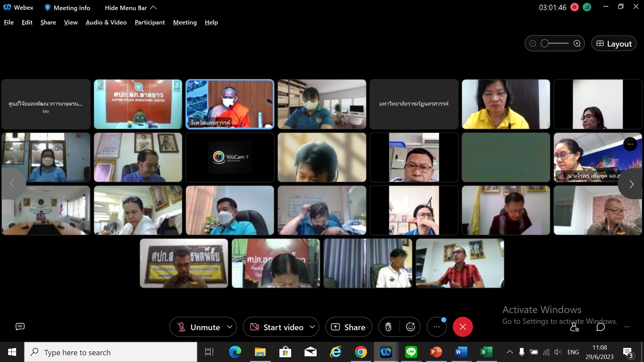Go to previous page of participants
Image resolution: width=644 pixels, height=362 pixels.
click(x=12, y=184)
